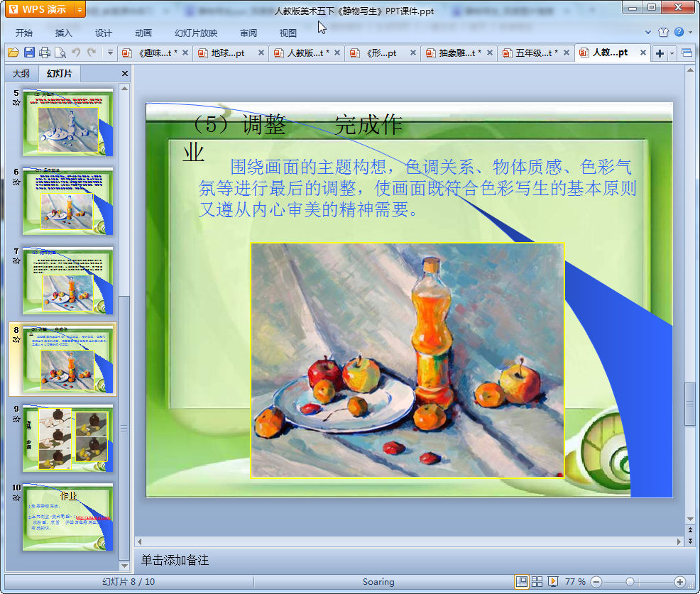Click animation star icon under slide 8
The image size is (700, 594).
pyautogui.click(x=16, y=340)
